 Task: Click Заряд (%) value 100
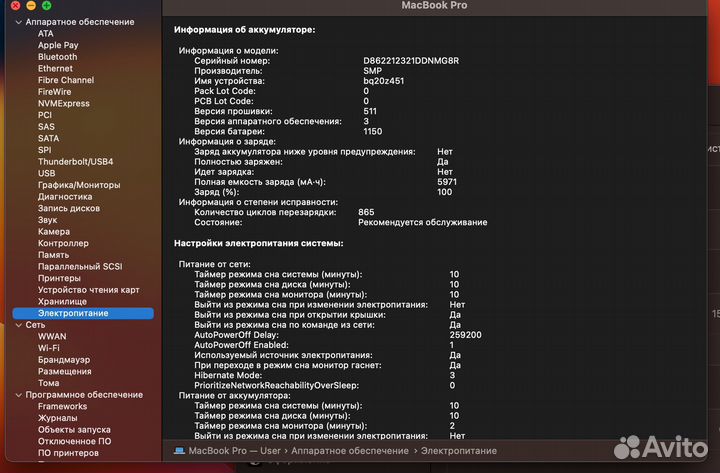tap(444, 192)
